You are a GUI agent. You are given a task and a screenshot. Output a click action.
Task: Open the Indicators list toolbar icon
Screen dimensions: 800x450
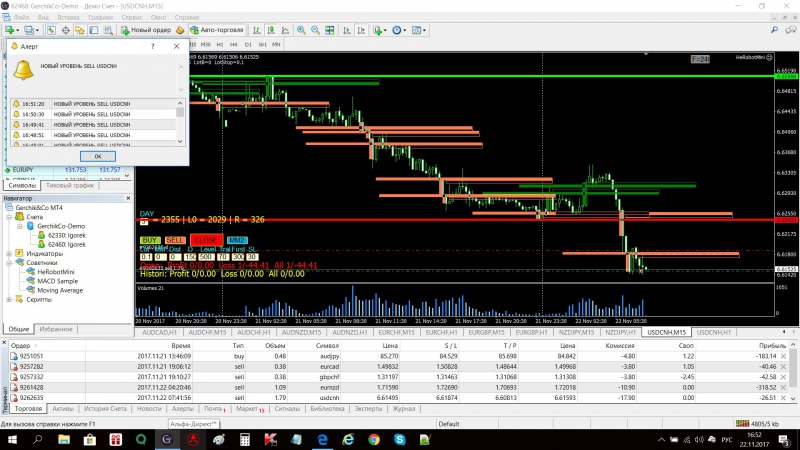(x=378, y=31)
